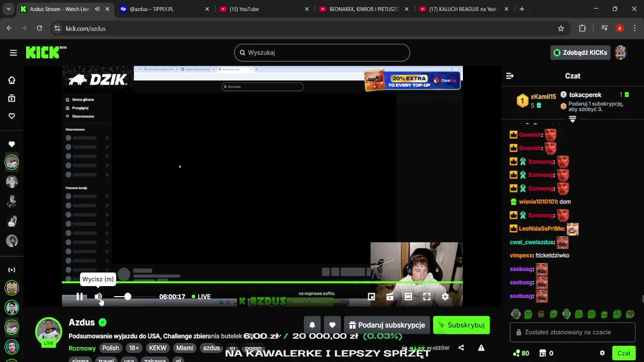The height and width of the screenshot is (362, 644).
Task: Click the banned chat input field
Action: click(x=573, y=332)
